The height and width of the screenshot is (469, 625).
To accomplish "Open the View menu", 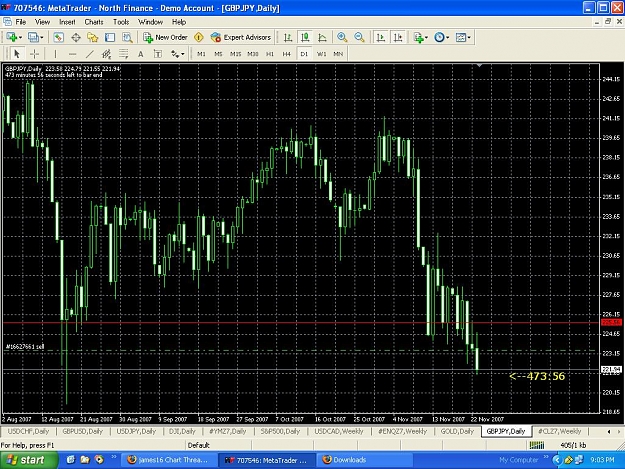I will coord(42,22).
